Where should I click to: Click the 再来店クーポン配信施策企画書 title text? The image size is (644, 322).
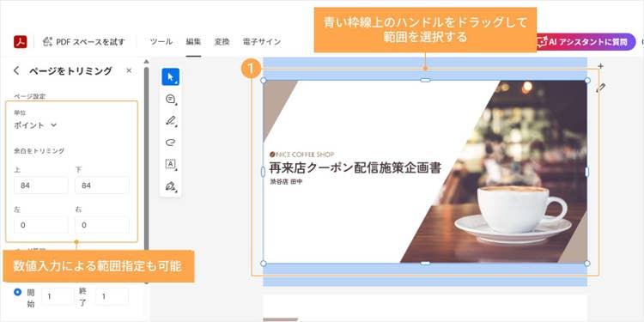(x=355, y=168)
